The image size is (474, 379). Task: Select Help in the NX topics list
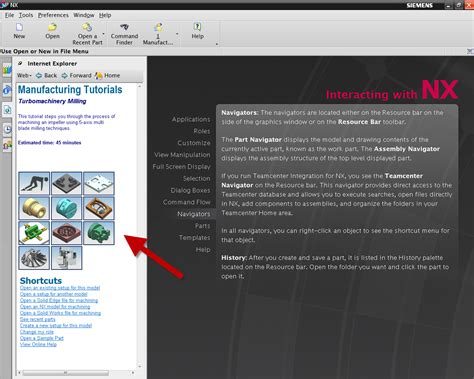[x=203, y=250]
